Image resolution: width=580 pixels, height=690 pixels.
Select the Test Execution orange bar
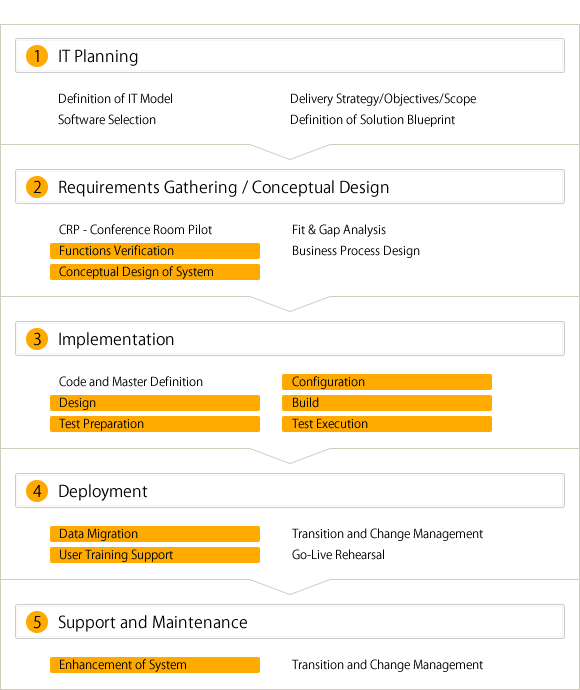[x=387, y=424]
